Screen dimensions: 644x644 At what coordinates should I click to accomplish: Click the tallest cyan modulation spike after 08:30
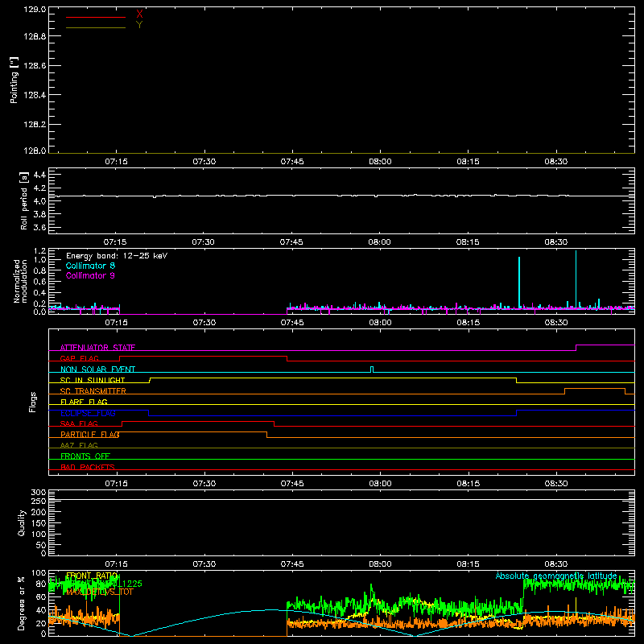(x=576, y=279)
